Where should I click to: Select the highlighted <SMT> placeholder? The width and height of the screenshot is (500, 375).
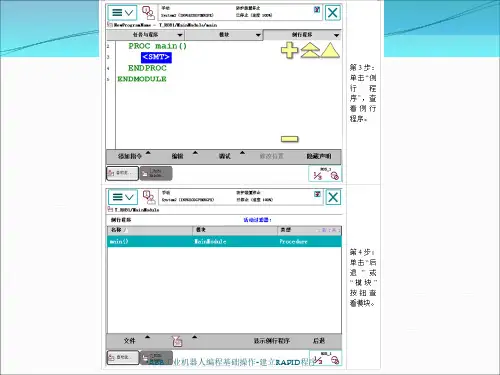tap(156, 57)
